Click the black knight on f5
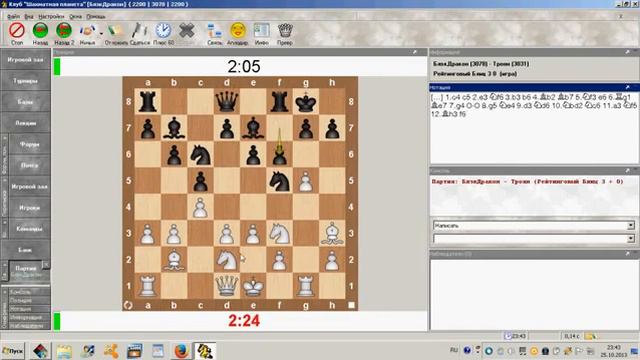The image size is (640, 360). (280, 180)
